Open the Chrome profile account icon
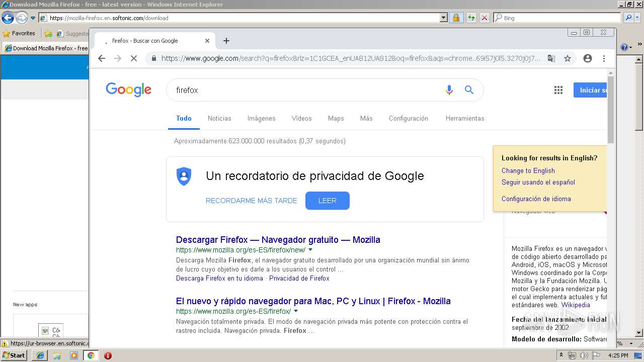 (587, 58)
